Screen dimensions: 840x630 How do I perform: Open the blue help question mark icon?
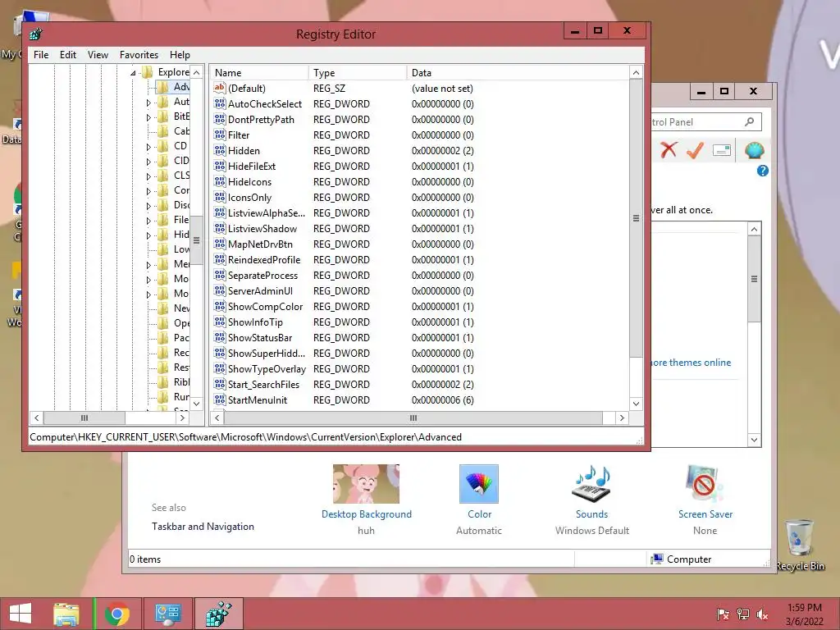pyautogui.click(x=763, y=171)
